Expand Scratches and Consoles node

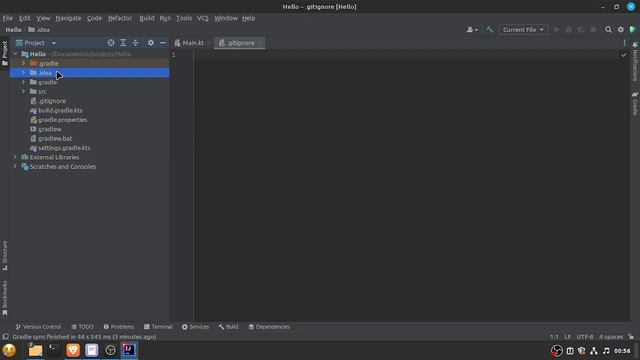[16, 167]
